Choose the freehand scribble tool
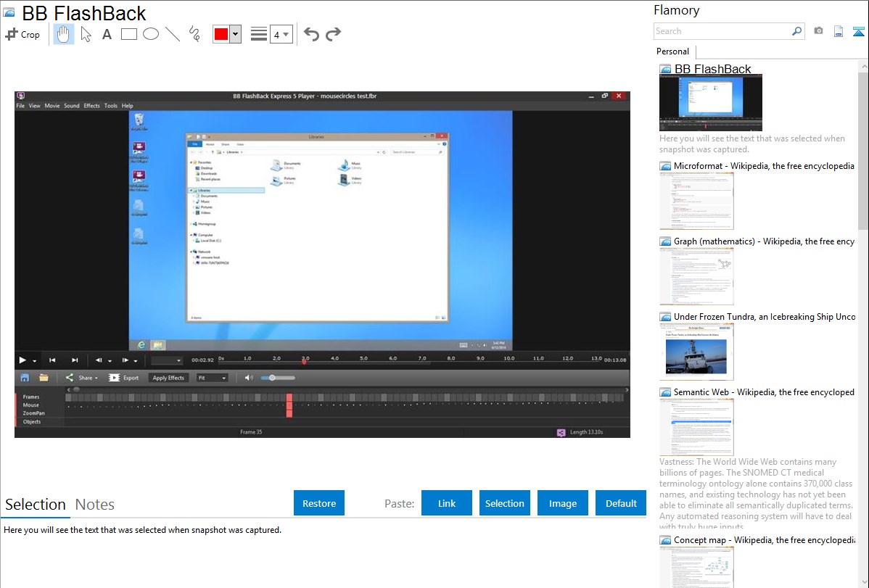Screen dimensions: 869x588 194,34
